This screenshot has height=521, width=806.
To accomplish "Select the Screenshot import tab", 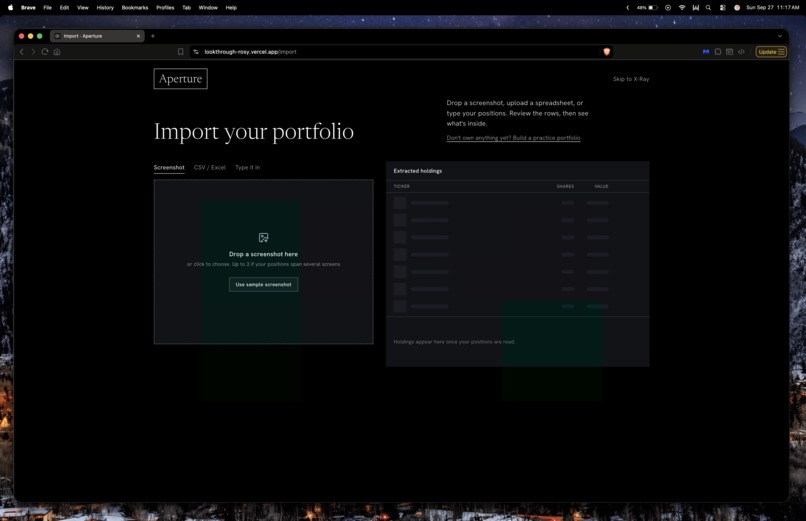I will [x=169, y=168].
